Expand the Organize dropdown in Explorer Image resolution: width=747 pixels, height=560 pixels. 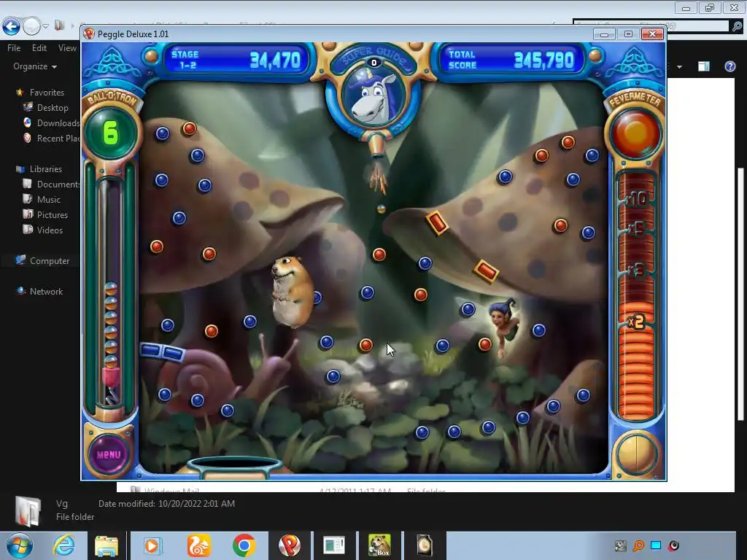tap(35, 66)
